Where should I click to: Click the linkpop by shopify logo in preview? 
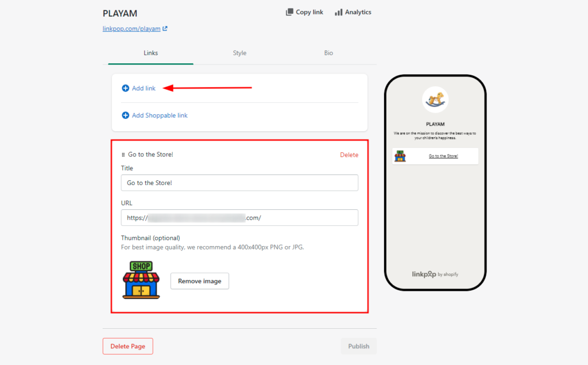[x=435, y=274]
